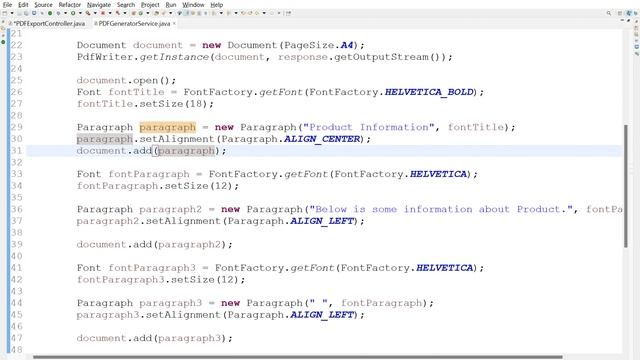Image resolution: width=640 pixels, height=360 pixels.
Task: Click 'ALIGN_LEFT' on line 45
Action: [x=322, y=315]
